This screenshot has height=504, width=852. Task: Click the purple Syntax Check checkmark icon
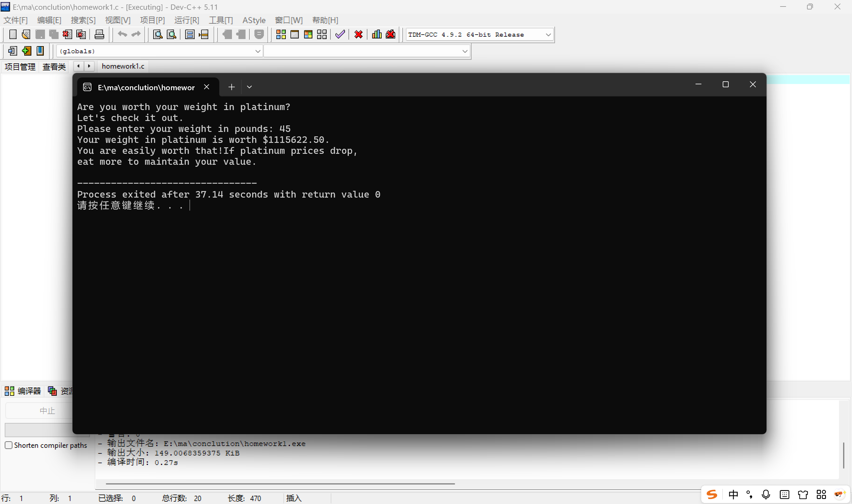pos(340,34)
